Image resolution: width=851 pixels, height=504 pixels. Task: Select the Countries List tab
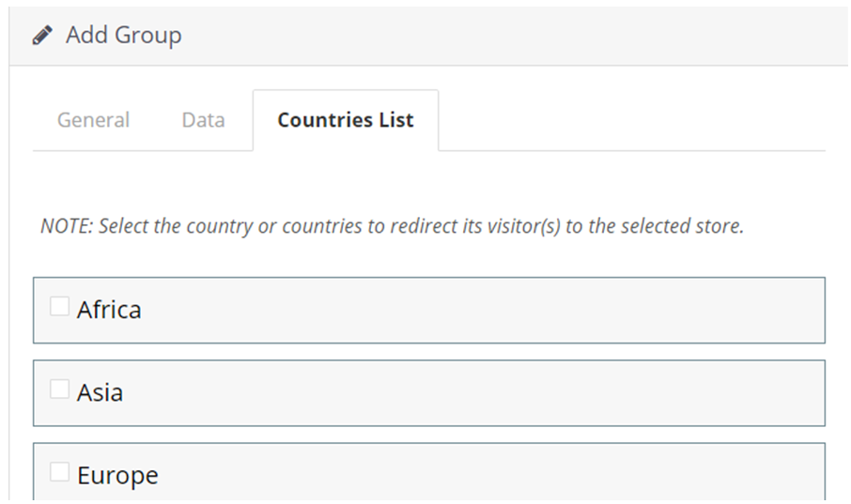point(346,120)
